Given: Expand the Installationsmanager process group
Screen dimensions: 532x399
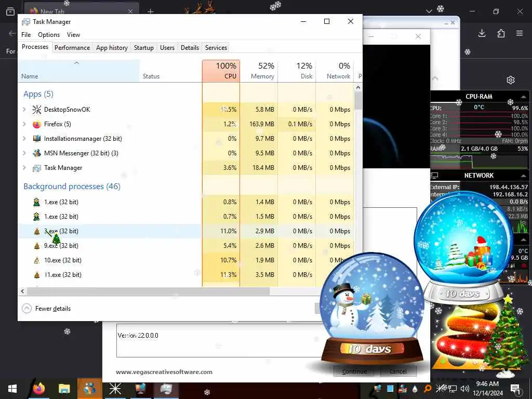Looking at the screenshot, I should click(x=24, y=138).
